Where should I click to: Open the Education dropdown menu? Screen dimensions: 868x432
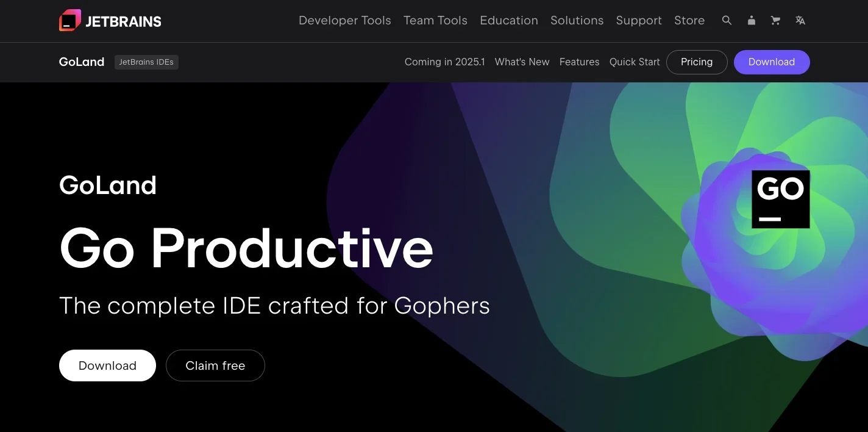click(508, 21)
